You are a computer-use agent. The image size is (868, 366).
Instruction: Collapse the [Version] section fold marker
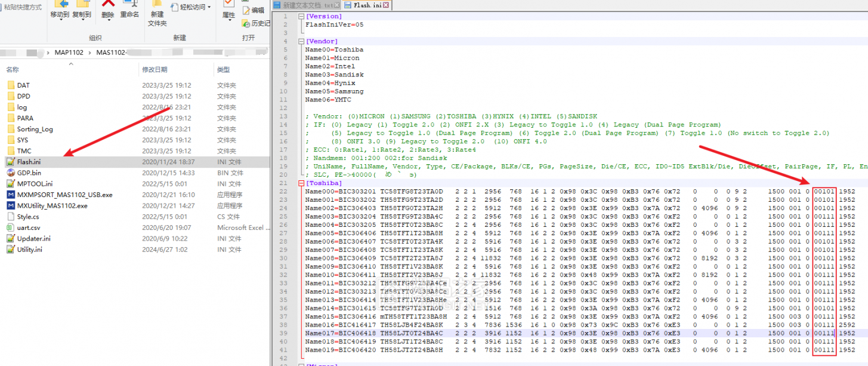point(301,16)
